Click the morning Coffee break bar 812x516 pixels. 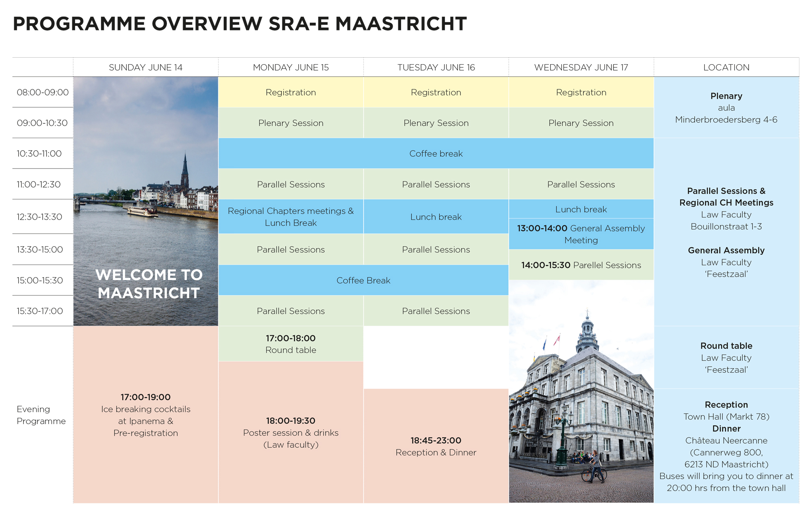436,153
